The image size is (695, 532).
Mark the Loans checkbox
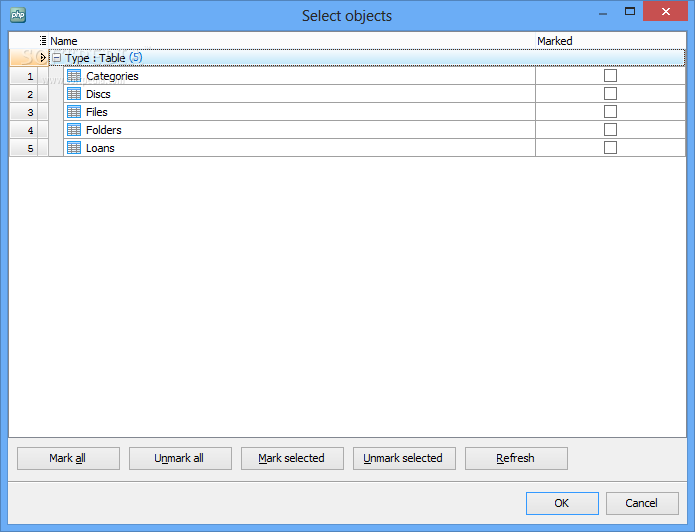[610, 148]
